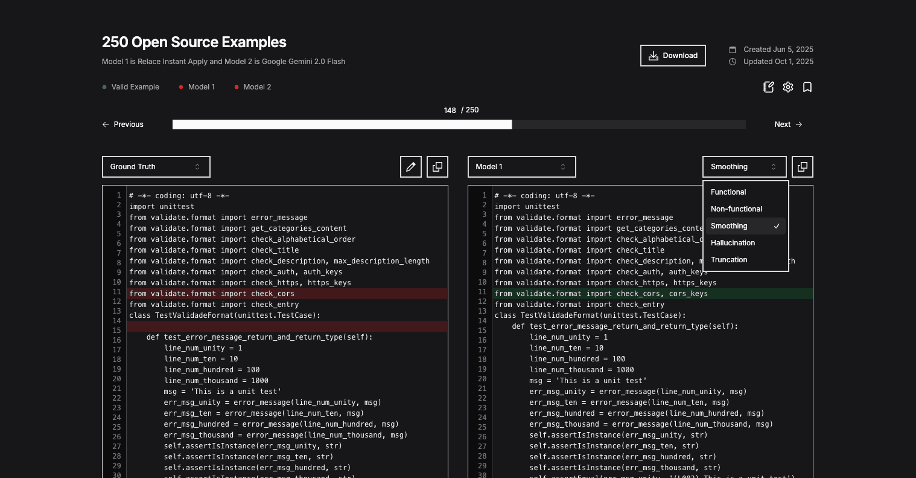Copy the Model 1 code panel
916x478 pixels.
point(803,167)
